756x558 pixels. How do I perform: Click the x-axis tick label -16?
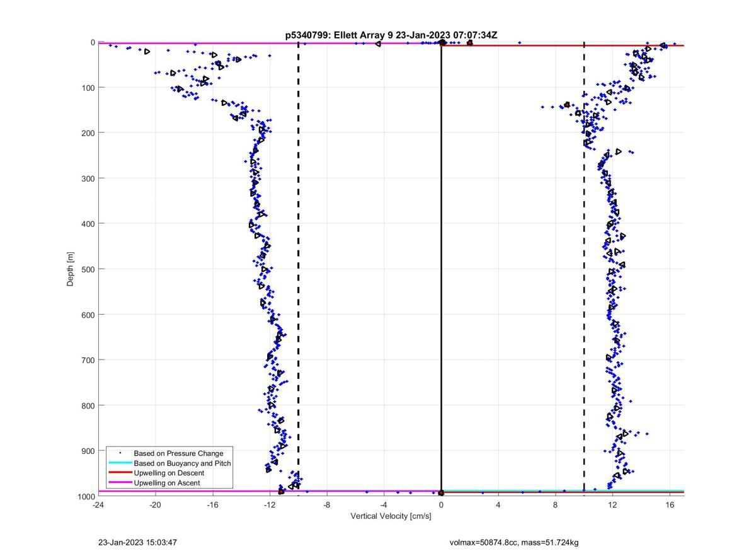coord(212,505)
